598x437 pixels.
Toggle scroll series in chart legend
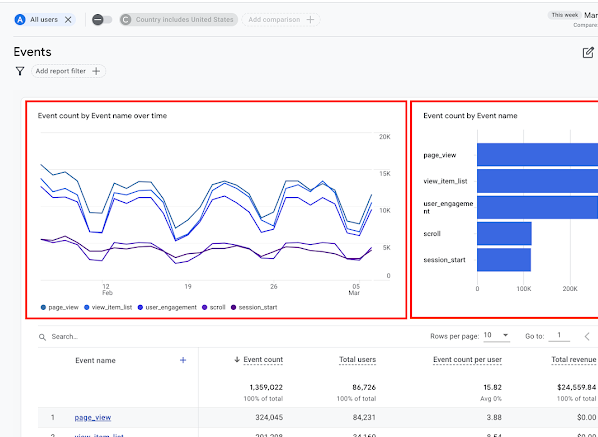pyautogui.click(x=214, y=307)
